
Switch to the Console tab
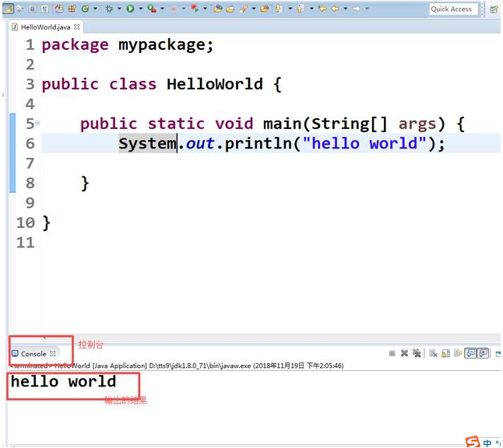(x=33, y=353)
